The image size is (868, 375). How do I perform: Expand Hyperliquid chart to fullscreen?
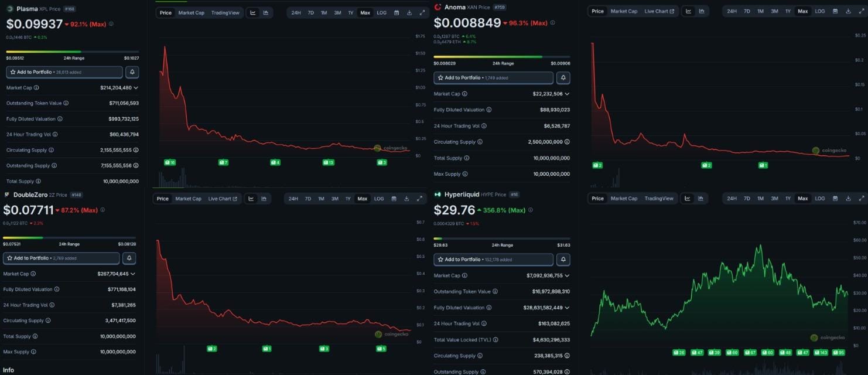coord(861,199)
